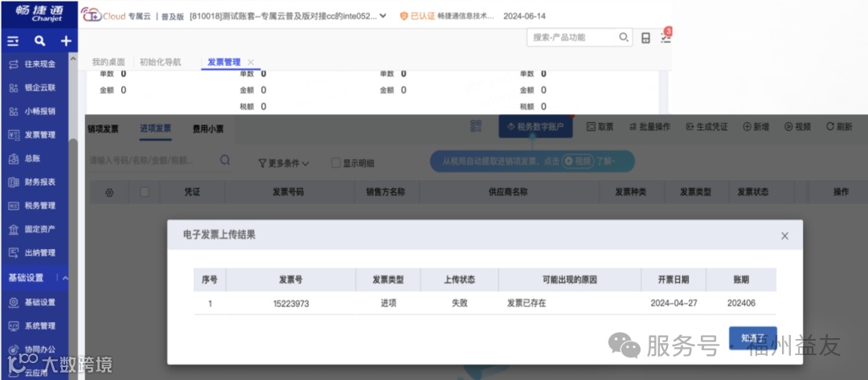Click the 搜索-产品功能 search field
Viewport: 868px width, 380px height.
tap(571, 38)
